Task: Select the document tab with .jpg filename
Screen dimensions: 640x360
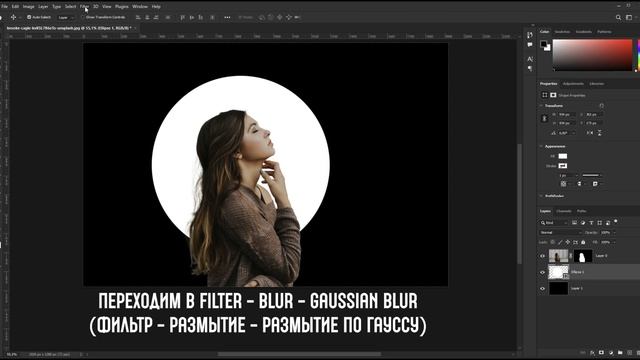Action: click(69, 28)
